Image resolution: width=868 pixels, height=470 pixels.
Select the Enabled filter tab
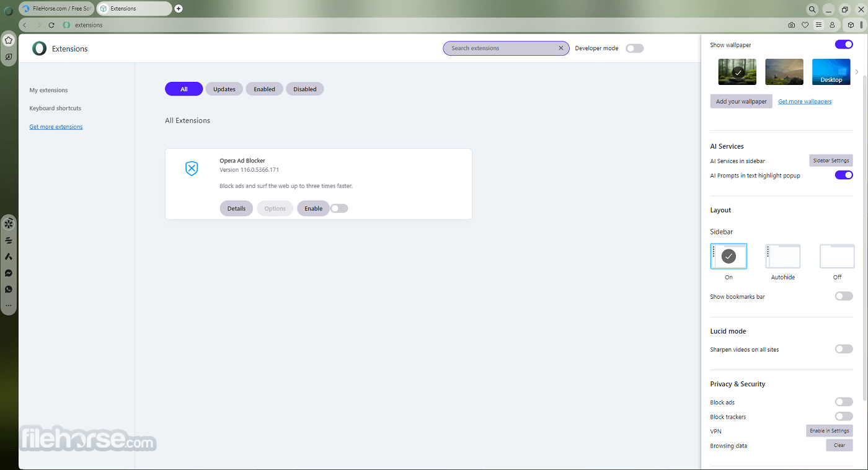pyautogui.click(x=264, y=89)
